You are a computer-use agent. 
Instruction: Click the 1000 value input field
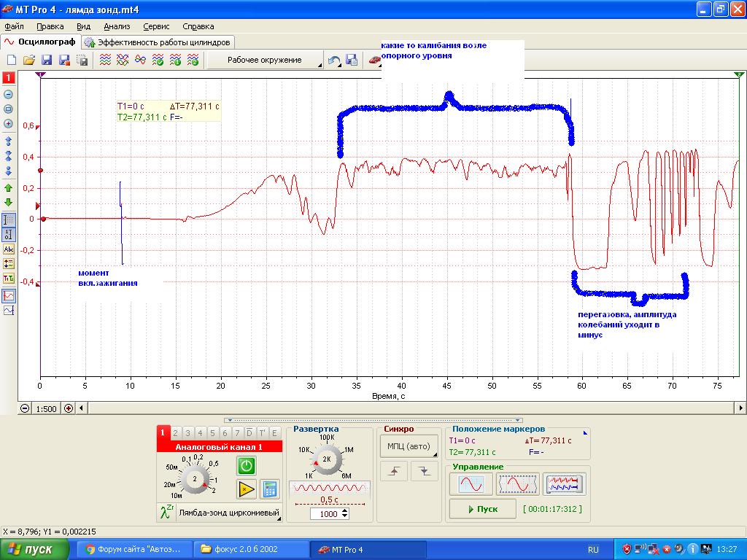click(326, 514)
